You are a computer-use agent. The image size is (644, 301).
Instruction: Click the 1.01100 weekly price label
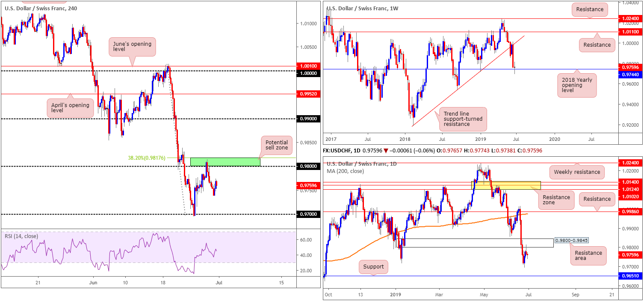[x=631, y=32]
